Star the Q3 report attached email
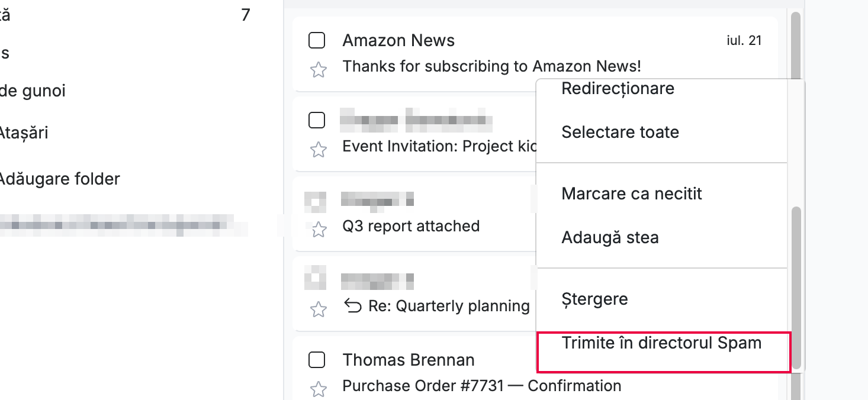Screen dimensions: 868x400 (x=319, y=230)
